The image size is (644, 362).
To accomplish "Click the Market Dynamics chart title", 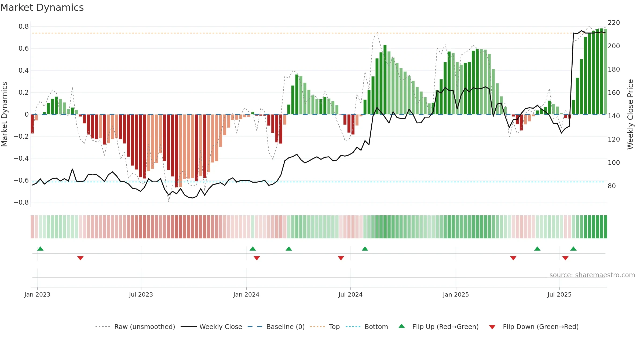I will [42, 8].
